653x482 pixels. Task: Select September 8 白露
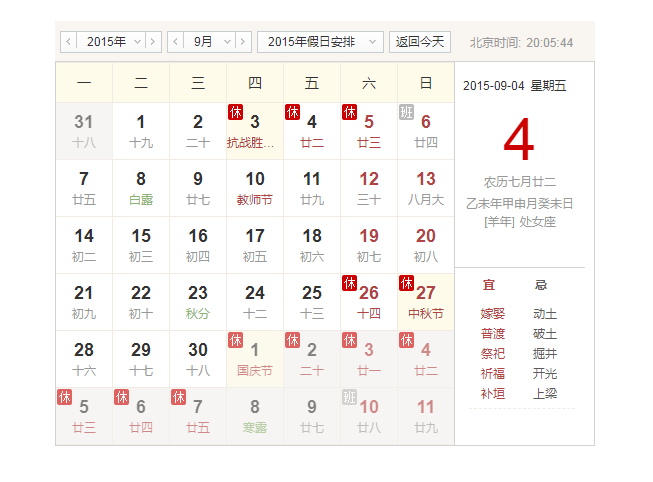pyautogui.click(x=141, y=188)
